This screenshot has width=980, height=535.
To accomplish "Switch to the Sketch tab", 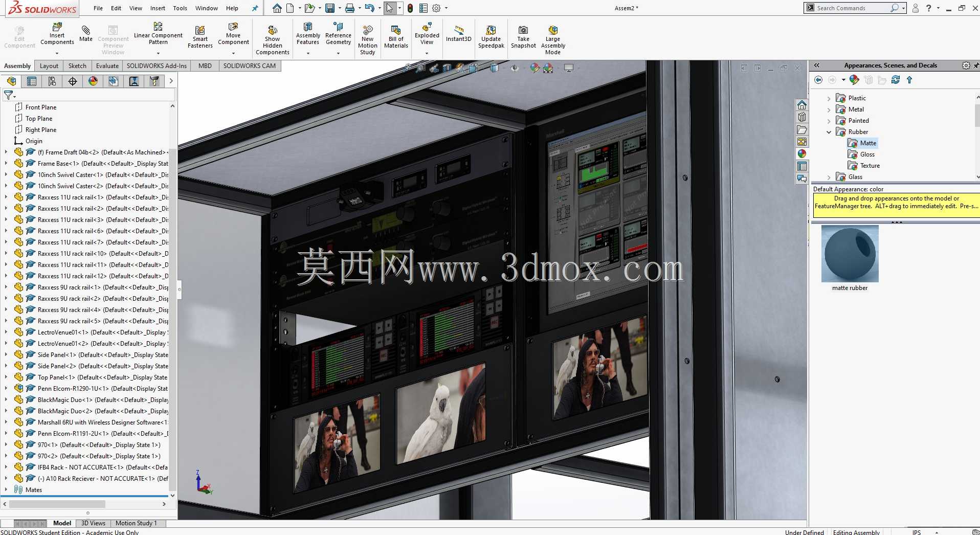I will 77,66.
